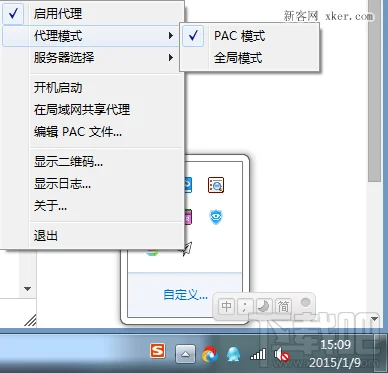This screenshot has height=373, width=388.
Task: Click the down arrow of right scrollbar
Action: (374, 319)
